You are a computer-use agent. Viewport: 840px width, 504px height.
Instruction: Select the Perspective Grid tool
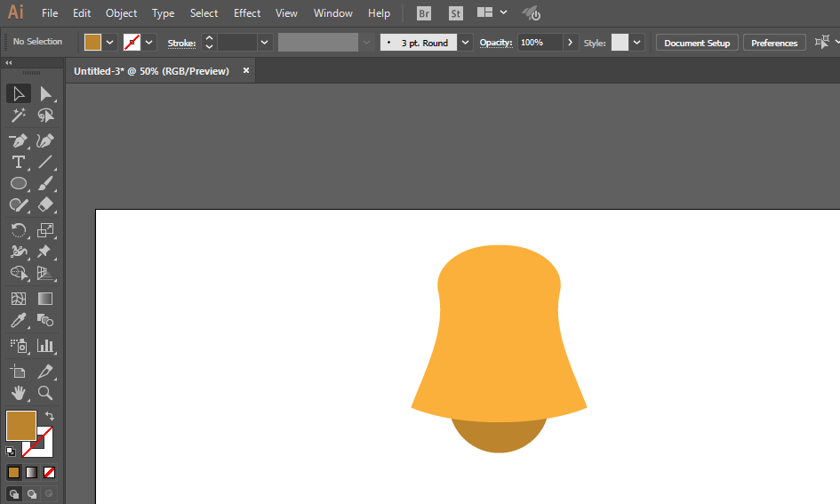pyautogui.click(x=45, y=273)
